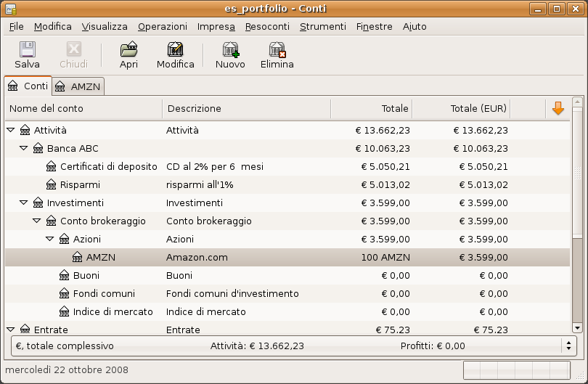Select the Risparmi account name

click(81, 184)
